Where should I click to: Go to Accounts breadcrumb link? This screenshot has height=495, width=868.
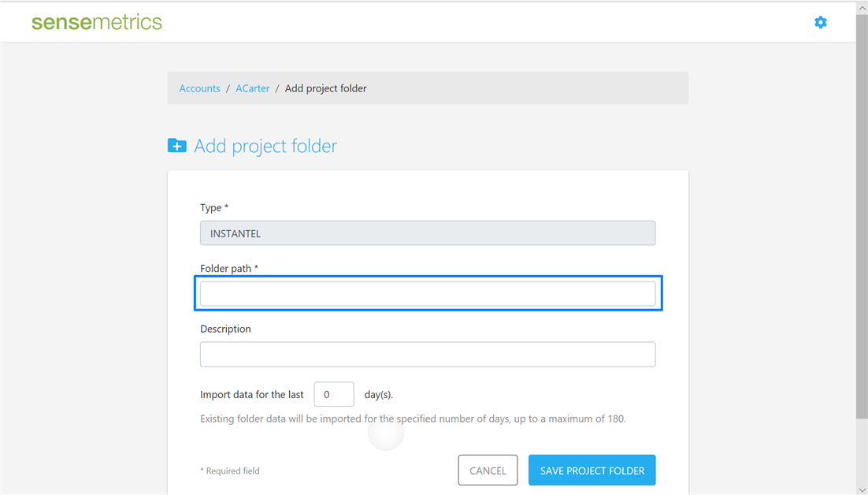pos(199,88)
